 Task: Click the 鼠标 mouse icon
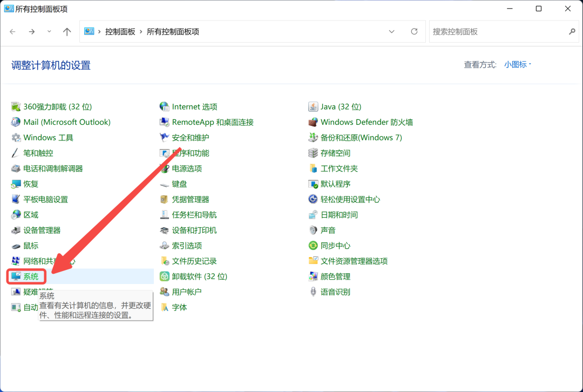[16, 246]
